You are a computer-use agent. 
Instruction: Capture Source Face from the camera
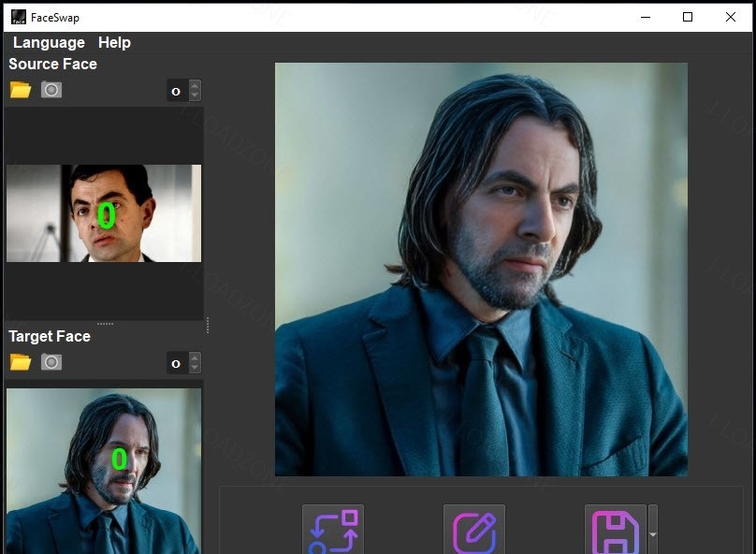click(51, 90)
